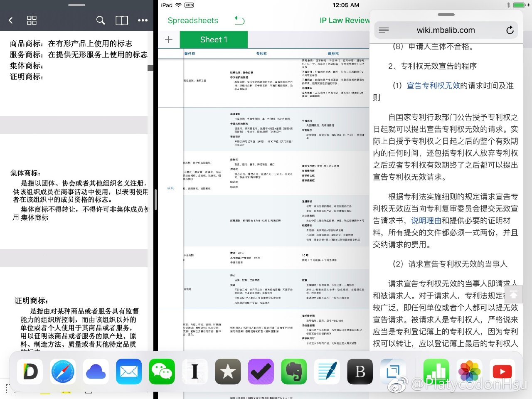532x399 pixels.
Task: Select the Sheet 1 tab
Action: (214, 39)
